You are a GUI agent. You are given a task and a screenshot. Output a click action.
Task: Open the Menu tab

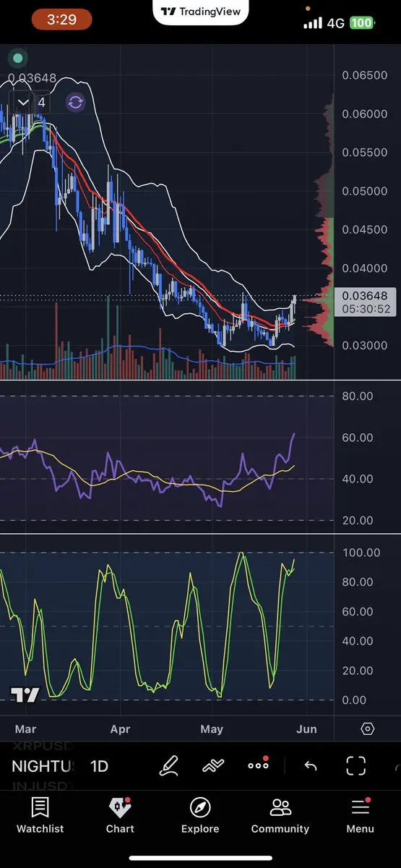point(360,816)
